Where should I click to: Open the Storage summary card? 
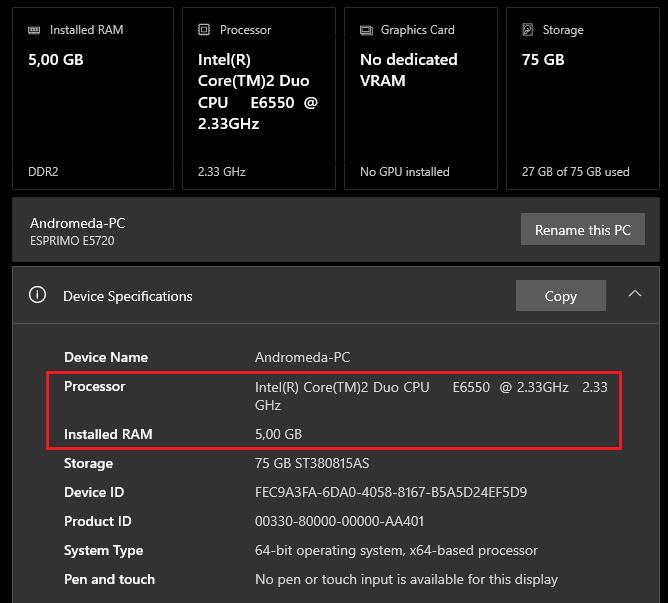(x=582, y=100)
